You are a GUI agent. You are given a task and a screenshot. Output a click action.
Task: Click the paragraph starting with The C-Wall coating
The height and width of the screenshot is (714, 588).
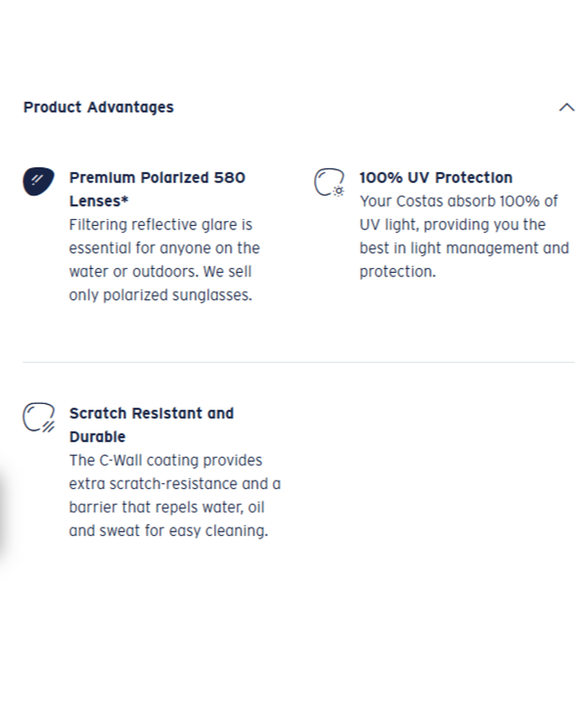tap(174, 496)
